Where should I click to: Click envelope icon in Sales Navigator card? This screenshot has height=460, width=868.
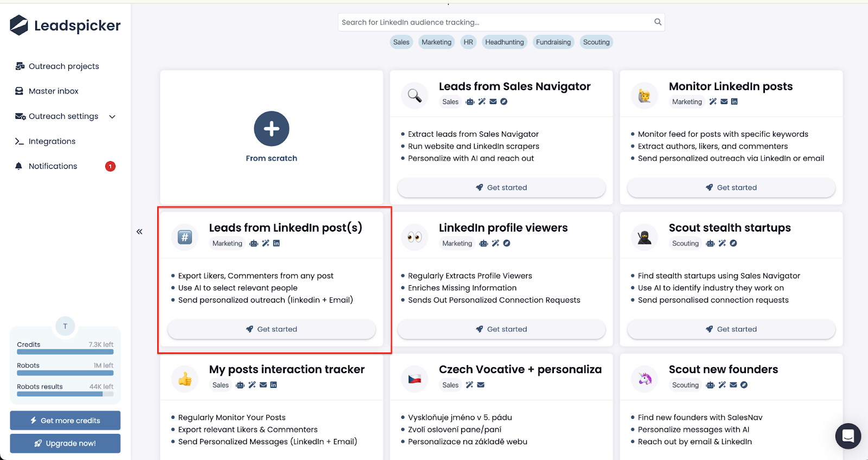tap(493, 101)
